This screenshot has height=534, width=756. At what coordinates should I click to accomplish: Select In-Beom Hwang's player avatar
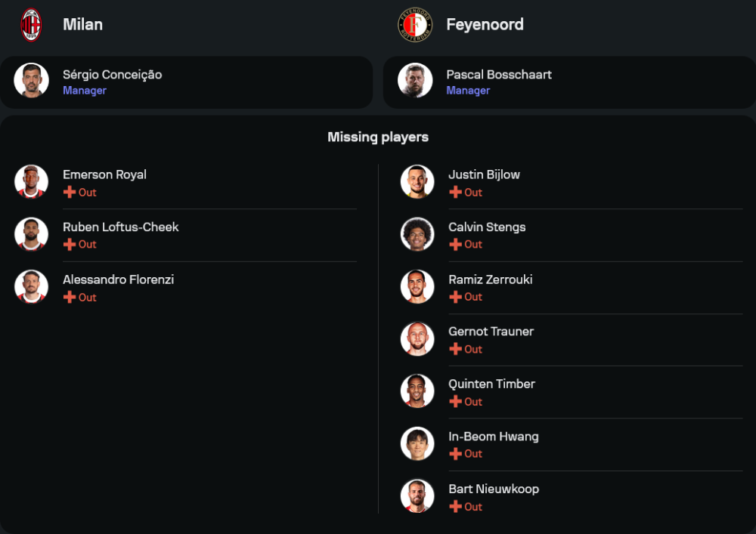pos(417,444)
